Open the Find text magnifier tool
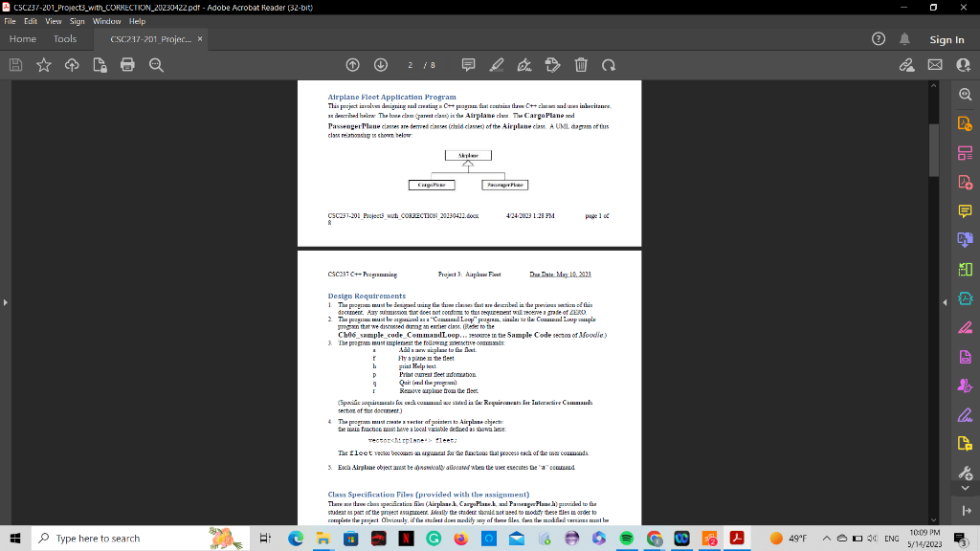The image size is (980, 551). [x=156, y=65]
